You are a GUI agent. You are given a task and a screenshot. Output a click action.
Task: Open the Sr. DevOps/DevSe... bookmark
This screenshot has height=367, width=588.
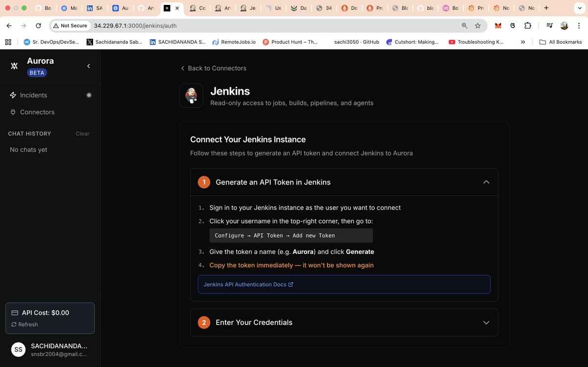click(x=51, y=42)
